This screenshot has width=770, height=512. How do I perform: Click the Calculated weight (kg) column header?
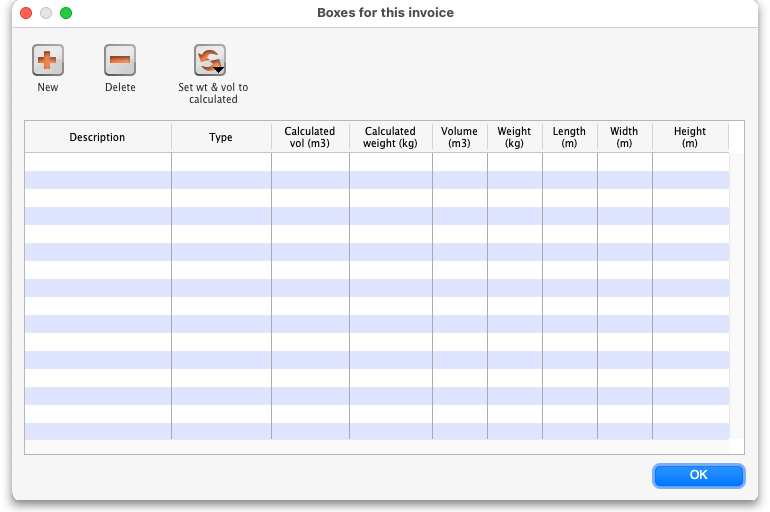point(390,138)
